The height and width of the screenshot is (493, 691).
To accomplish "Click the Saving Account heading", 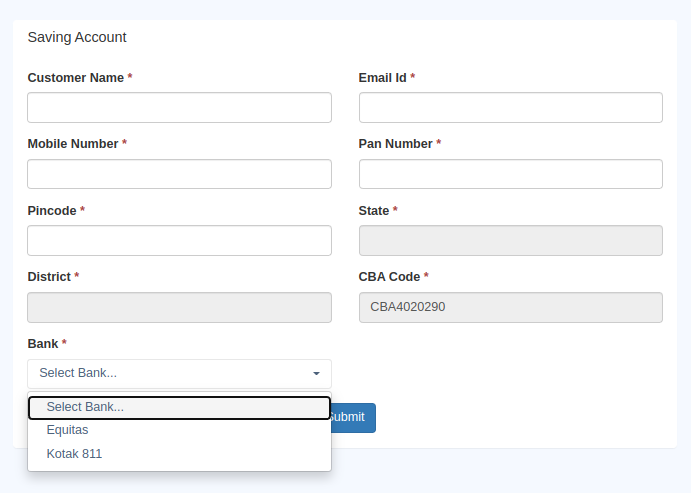I will [x=77, y=37].
